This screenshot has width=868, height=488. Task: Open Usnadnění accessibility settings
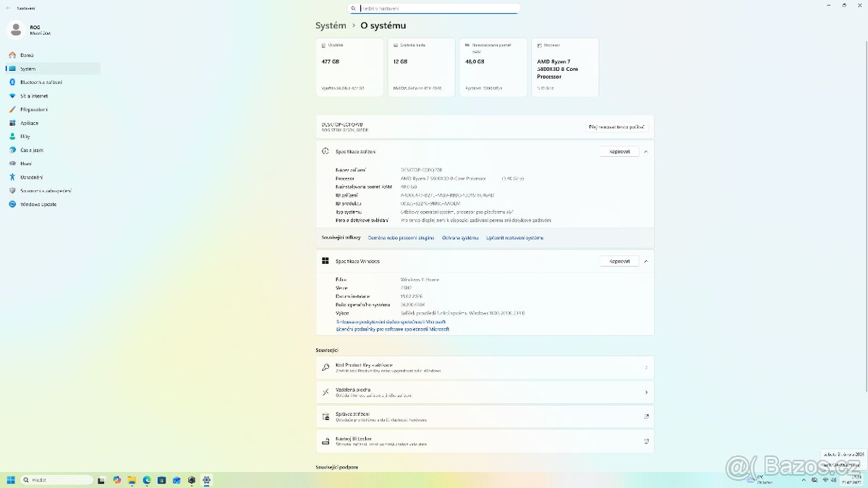tap(31, 177)
